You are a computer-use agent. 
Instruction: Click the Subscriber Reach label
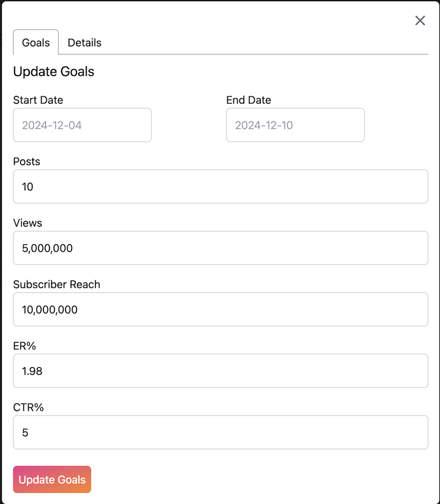56,284
